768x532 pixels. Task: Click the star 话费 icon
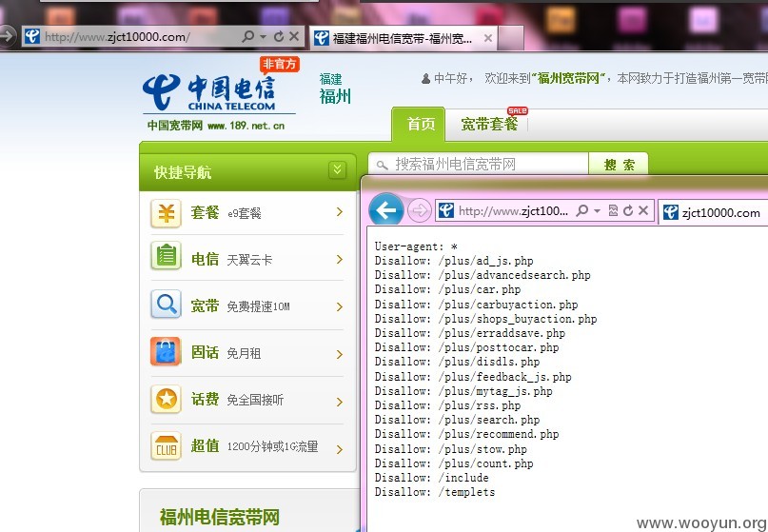(166, 399)
